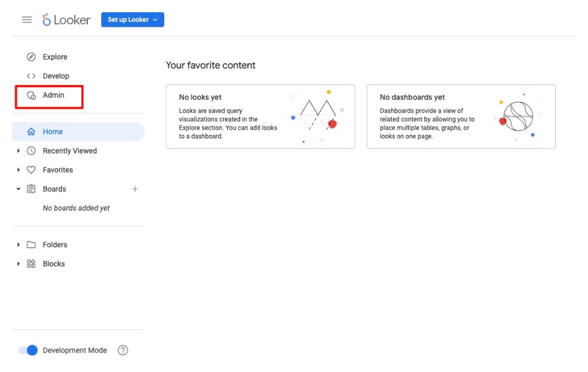
Task: Expand the Recently Viewed section arrow
Action: (x=18, y=150)
